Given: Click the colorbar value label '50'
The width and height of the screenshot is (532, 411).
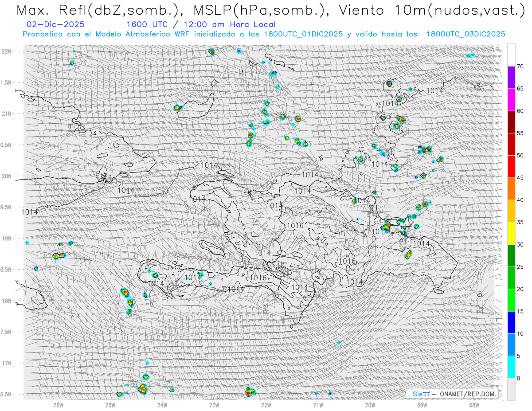Looking at the screenshot, I should pos(520,156).
